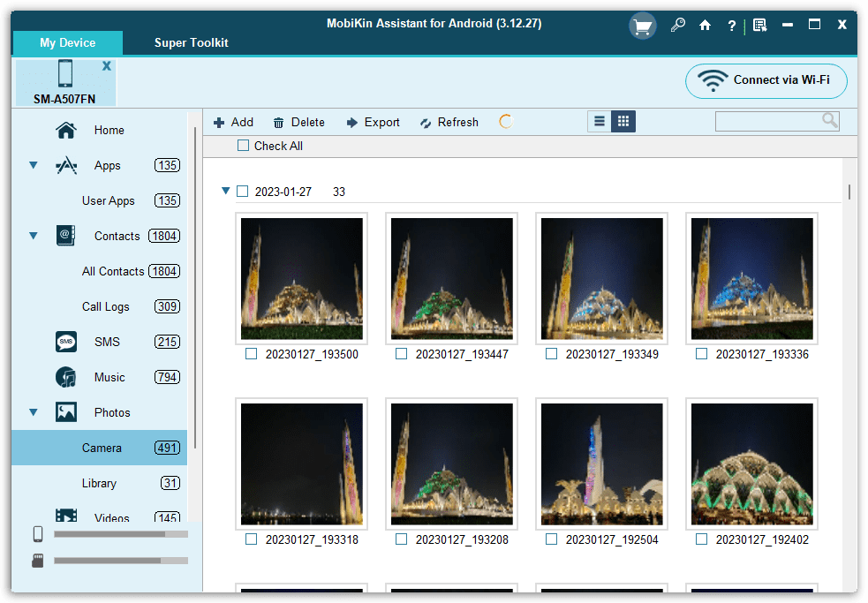
Task: Tick the Check All checkbox
Action: point(243,146)
